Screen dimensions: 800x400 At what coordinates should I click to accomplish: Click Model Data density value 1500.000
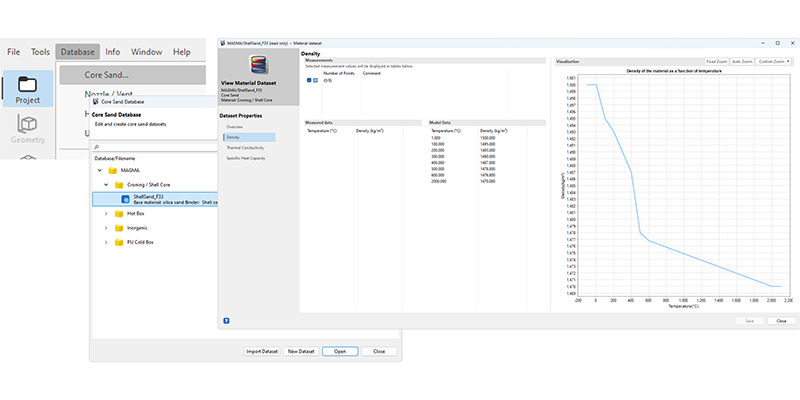tap(488, 138)
